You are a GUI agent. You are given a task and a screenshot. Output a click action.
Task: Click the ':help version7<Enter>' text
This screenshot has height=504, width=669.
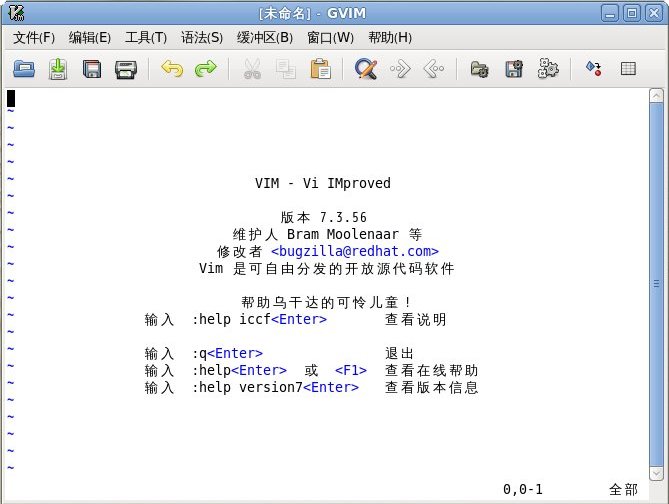click(275, 387)
